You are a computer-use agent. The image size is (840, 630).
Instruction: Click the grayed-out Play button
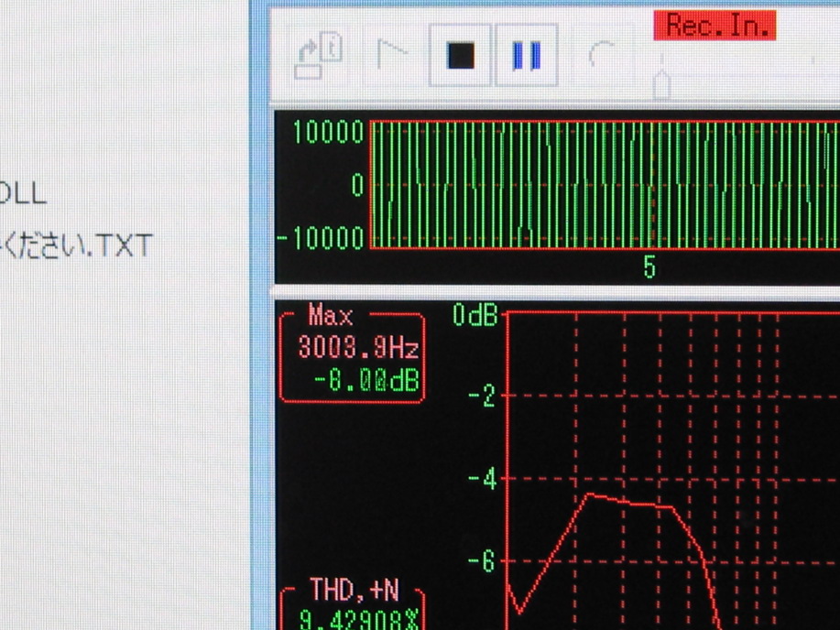click(x=393, y=55)
